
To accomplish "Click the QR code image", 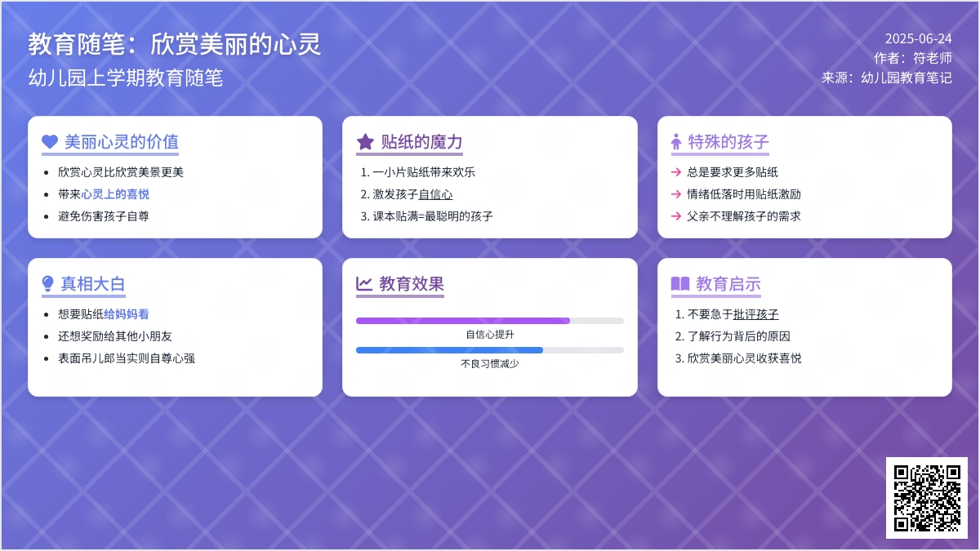I will point(927,498).
